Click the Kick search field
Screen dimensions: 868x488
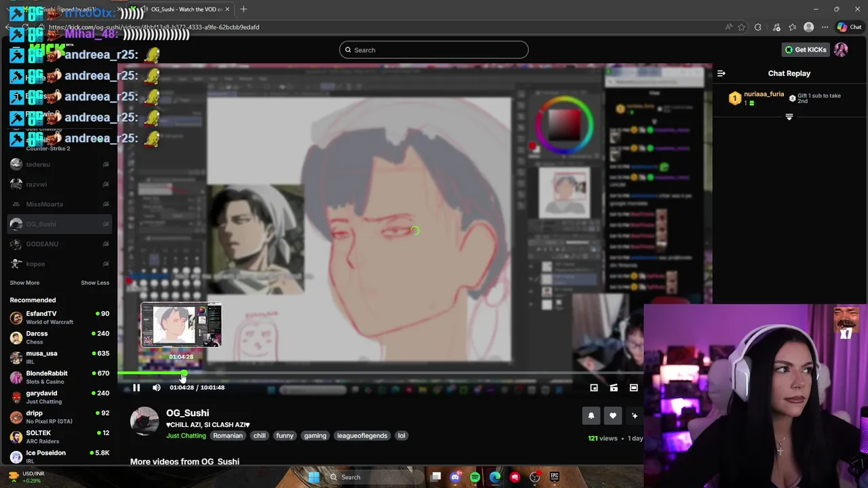[x=434, y=49]
